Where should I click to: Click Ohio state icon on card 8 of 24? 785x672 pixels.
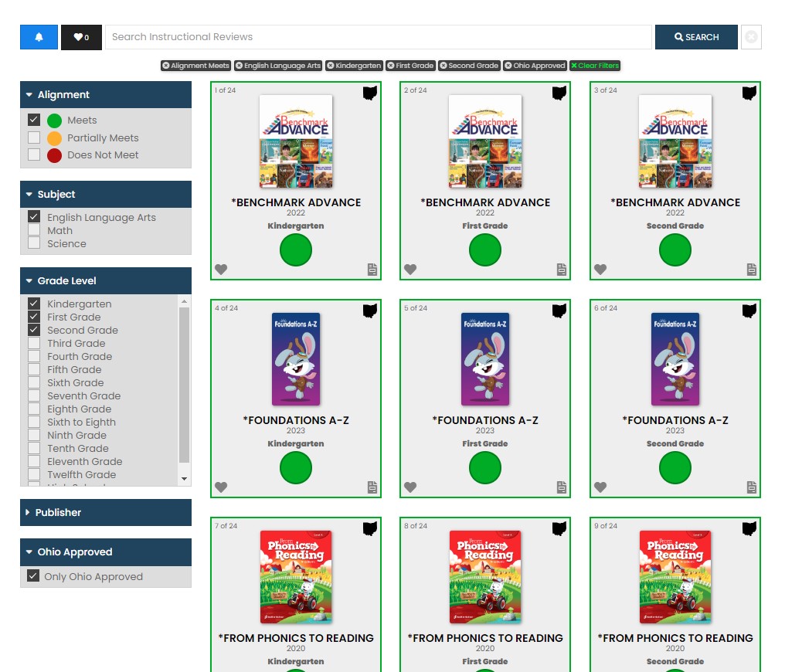559,528
